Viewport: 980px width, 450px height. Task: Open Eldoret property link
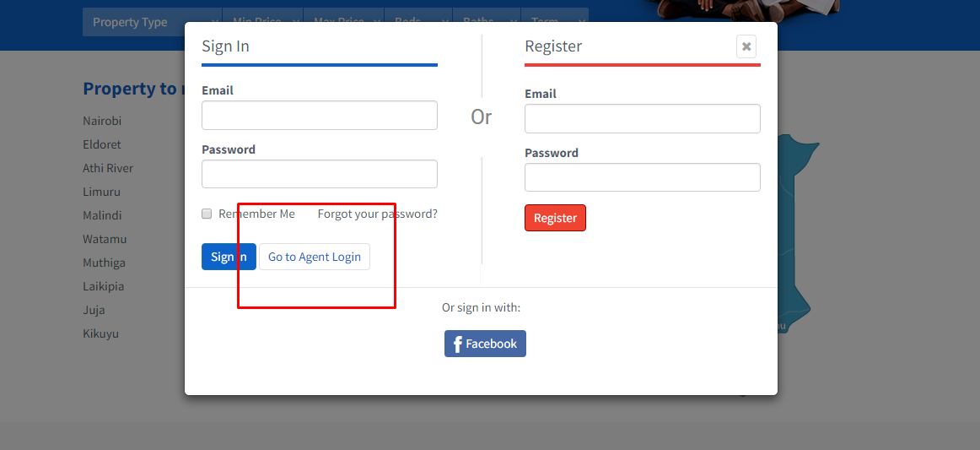click(x=102, y=144)
